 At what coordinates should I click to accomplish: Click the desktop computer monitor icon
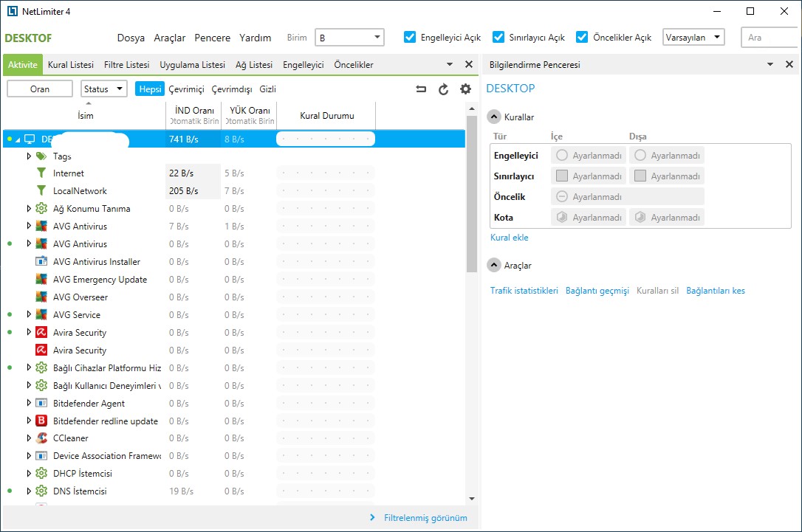pyautogui.click(x=30, y=139)
